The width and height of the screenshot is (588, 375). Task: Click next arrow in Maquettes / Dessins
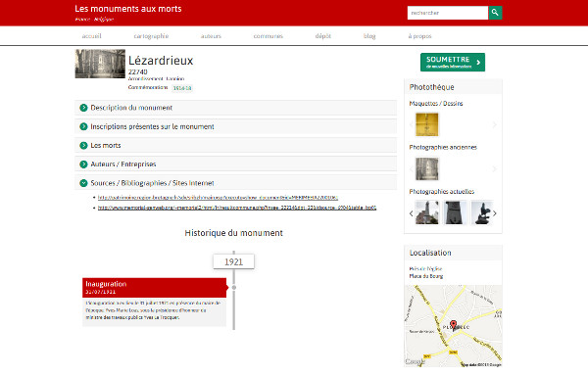pos(495,124)
